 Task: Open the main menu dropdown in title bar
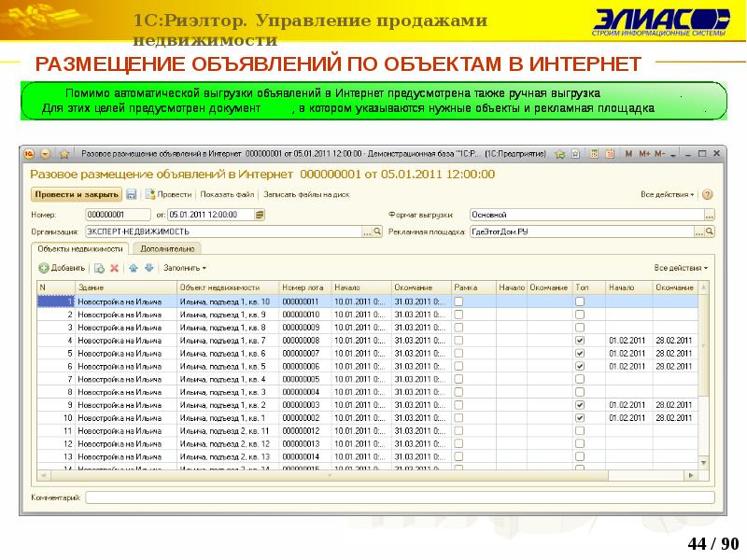(x=46, y=154)
